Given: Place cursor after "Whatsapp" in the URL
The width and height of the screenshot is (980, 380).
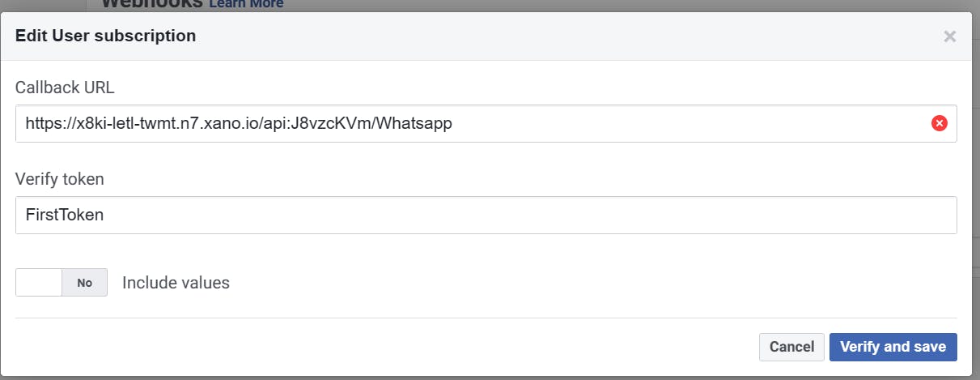Looking at the screenshot, I should [453, 123].
